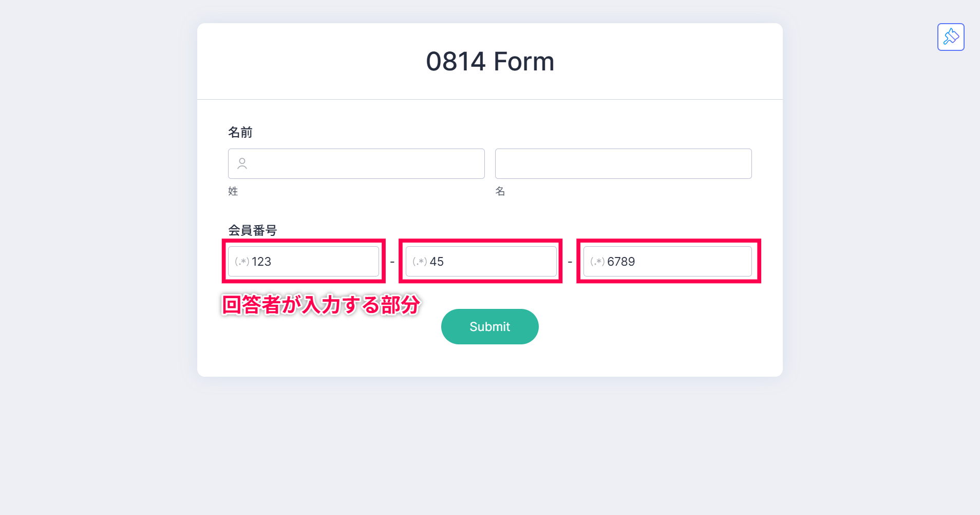
Task: Click the regex mask icon beside 123
Action: pyautogui.click(x=242, y=262)
